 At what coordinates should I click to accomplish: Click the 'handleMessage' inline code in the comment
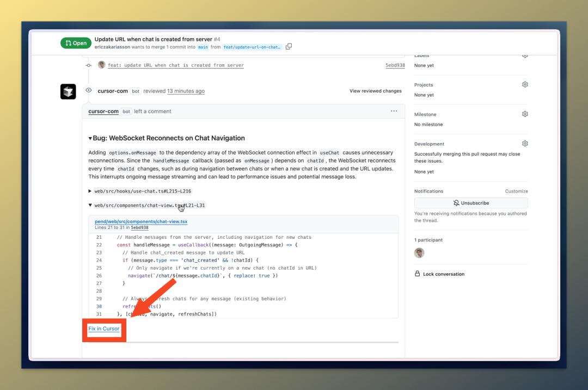[171, 160]
